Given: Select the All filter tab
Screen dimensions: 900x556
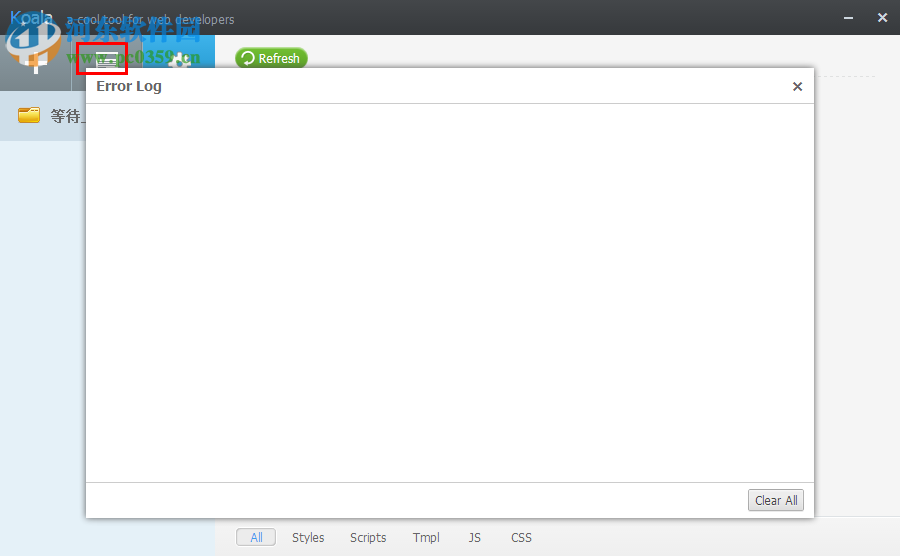Looking at the screenshot, I should click(x=256, y=538).
